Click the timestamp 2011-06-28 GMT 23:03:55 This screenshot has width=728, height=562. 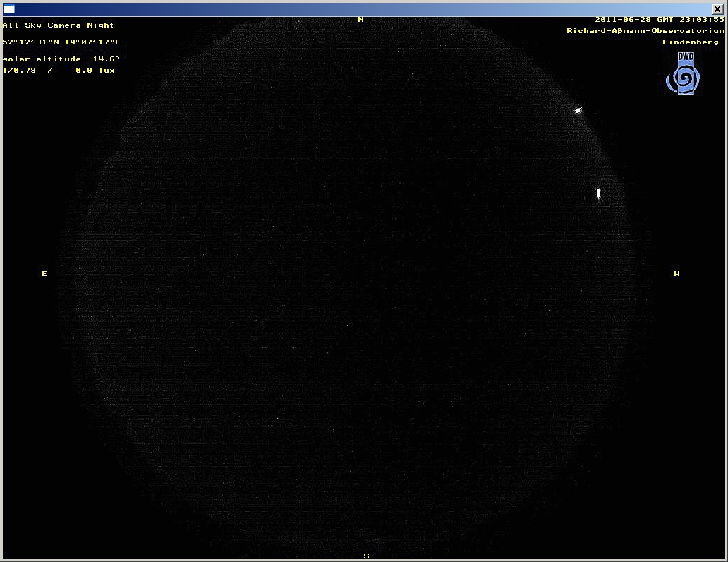tap(660, 20)
